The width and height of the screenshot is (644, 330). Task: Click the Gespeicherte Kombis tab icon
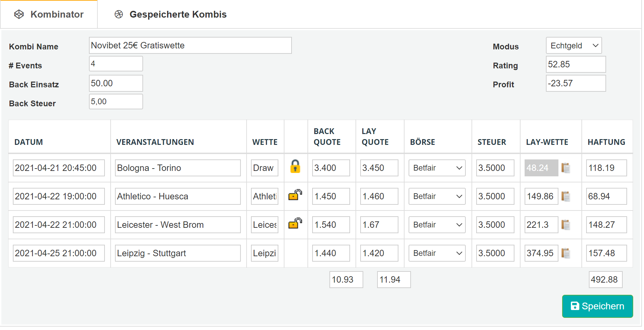(x=119, y=14)
